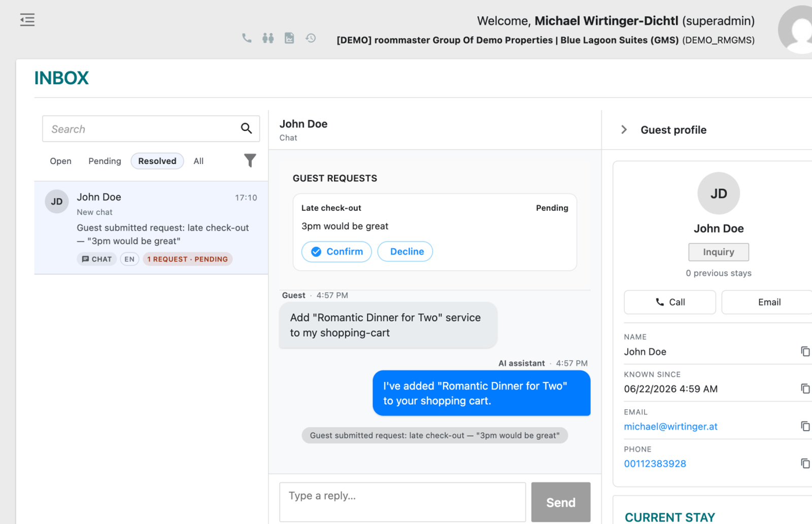This screenshot has width=812, height=524.
Task: Click the EN language tag
Action: click(129, 259)
